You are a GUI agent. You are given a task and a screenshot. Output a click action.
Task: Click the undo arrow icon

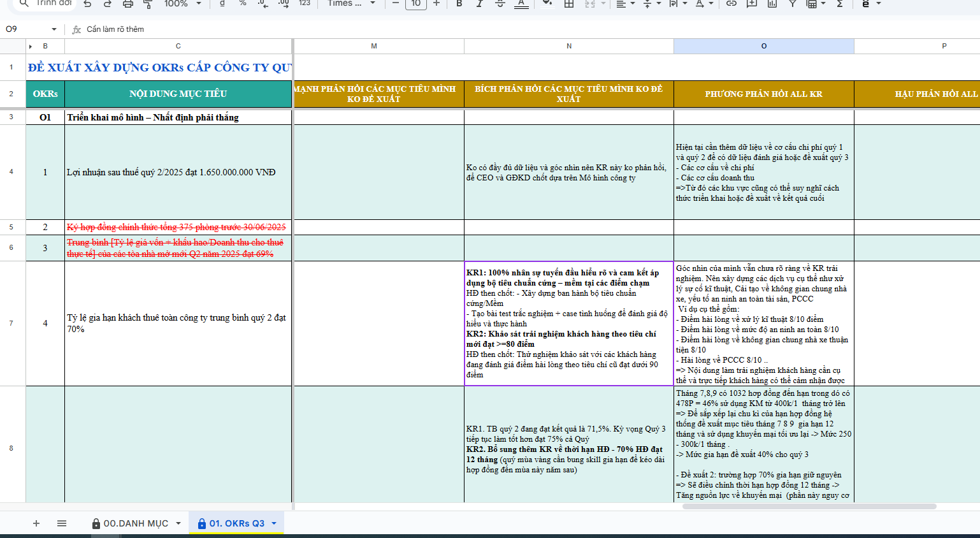(87, 4)
